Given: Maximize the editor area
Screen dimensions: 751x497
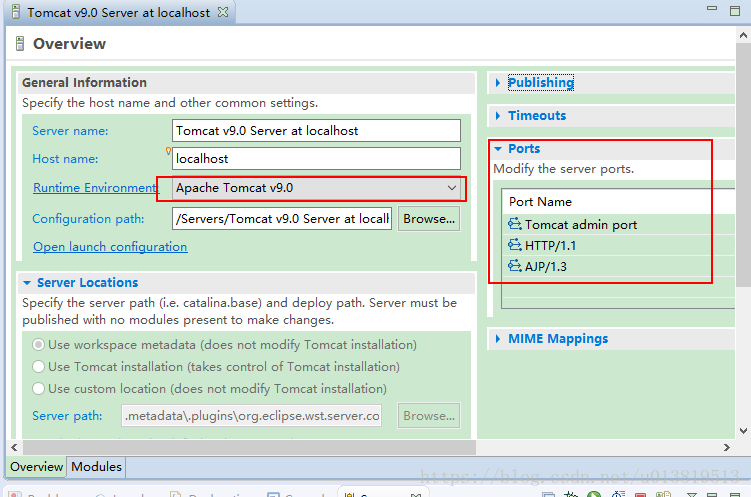Looking at the screenshot, I should point(735,11).
